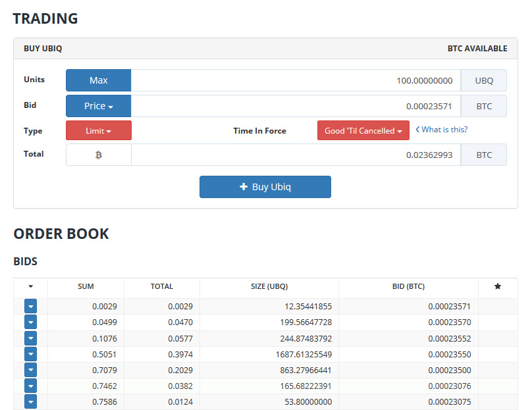Open arrow menu for bid 0.00023550
Image resolution: width=532 pixels, height=410 pixels.
[x=30, y=354]
